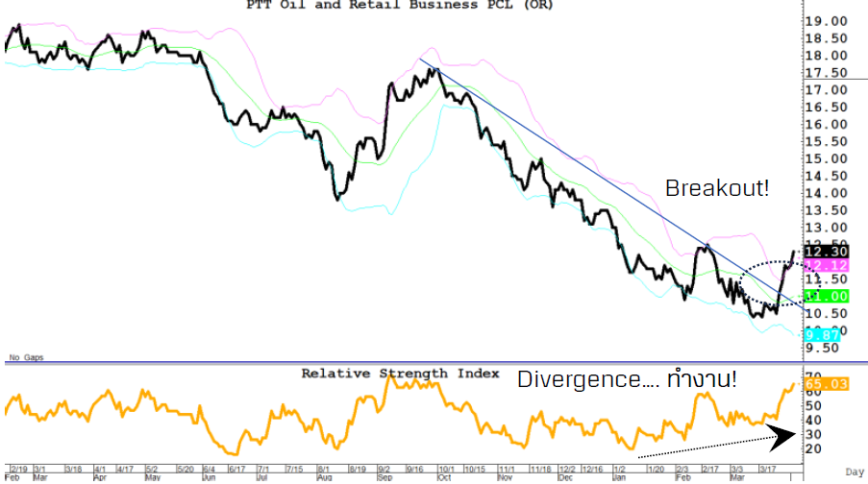Click the No Gaps label
The width and height of the screenshot is (868, 484).
pyautogui.click(x=26, y=357)
